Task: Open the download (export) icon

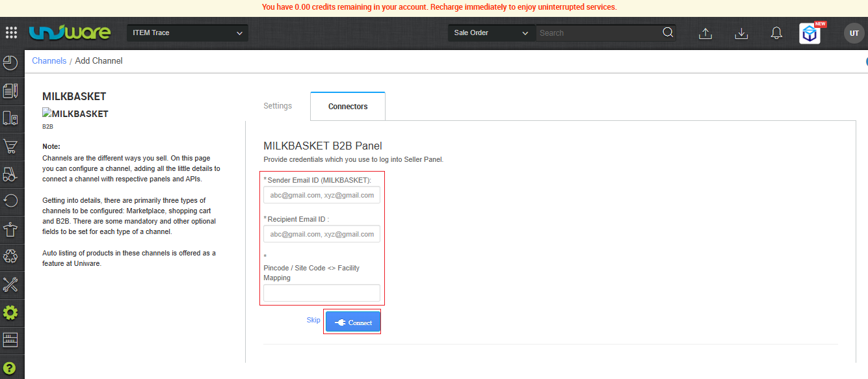Action: 741,33
